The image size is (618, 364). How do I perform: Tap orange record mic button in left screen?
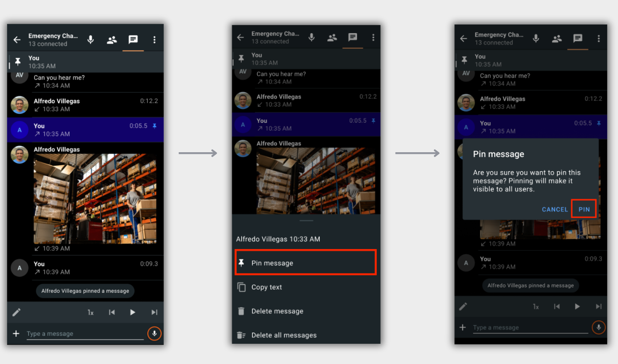154,333
